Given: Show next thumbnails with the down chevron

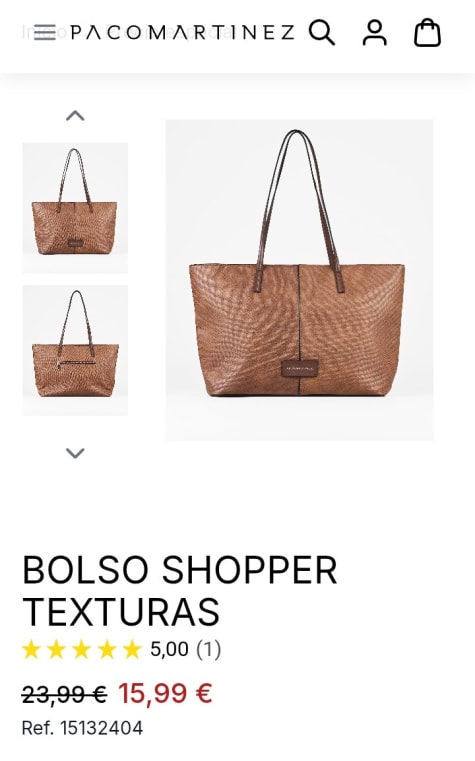Looking at the screenshot, I should (75, 453).
